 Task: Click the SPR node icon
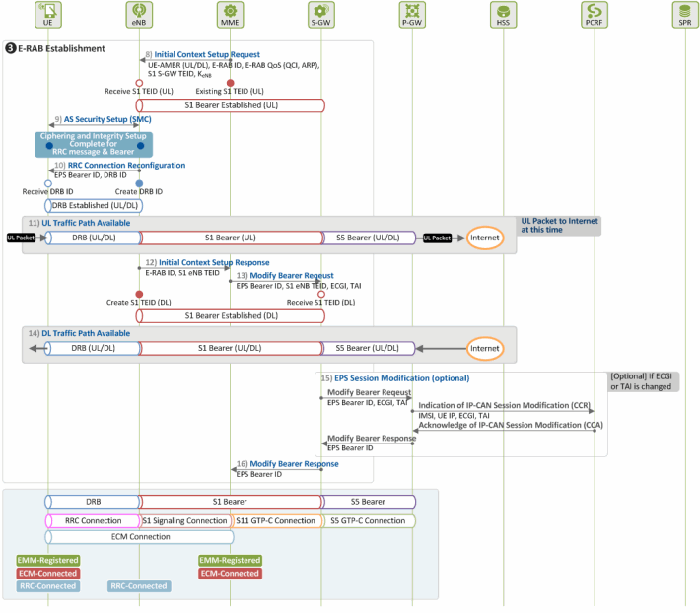click(x=686, y=14)
